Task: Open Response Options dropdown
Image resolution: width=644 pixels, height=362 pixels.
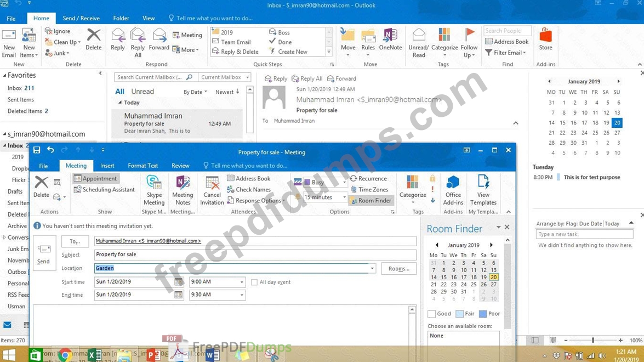Action: point(256,201)
